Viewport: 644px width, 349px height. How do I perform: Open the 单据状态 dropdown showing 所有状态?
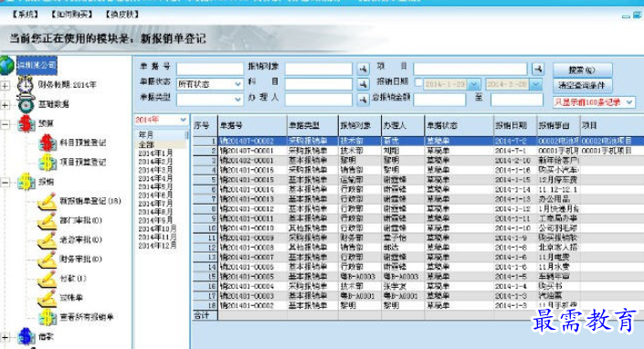click(238, 84)
